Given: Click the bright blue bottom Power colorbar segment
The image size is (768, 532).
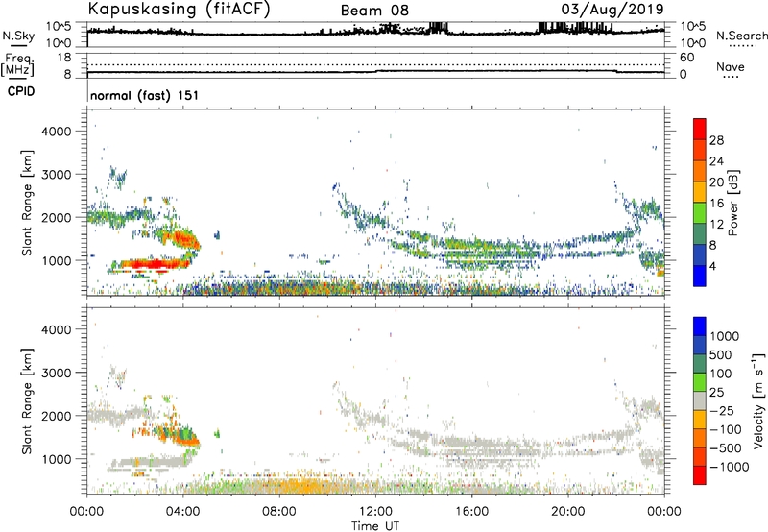Looking at the screenshot, I should pos(700,276).
